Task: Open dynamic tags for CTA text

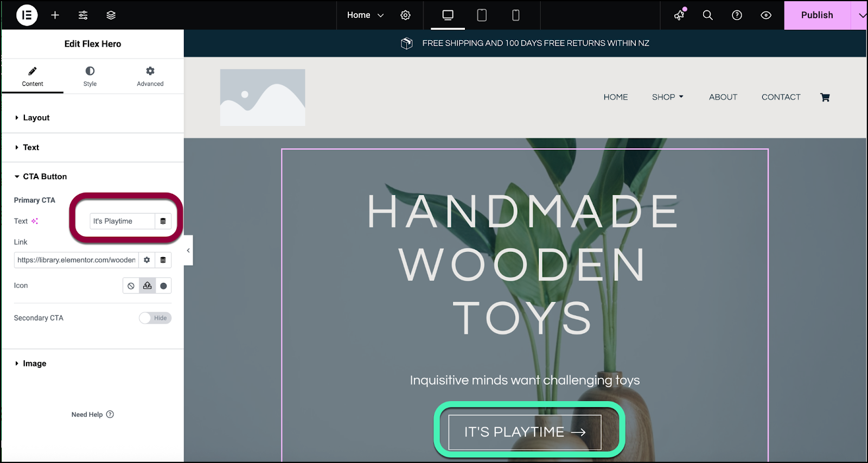Action: [163, 221]
